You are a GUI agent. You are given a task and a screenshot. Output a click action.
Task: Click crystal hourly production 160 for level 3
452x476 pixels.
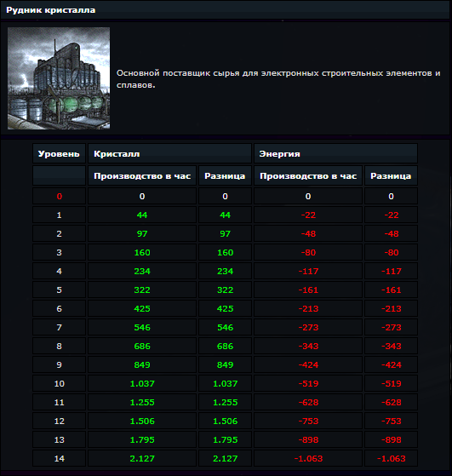pos(142,253)
